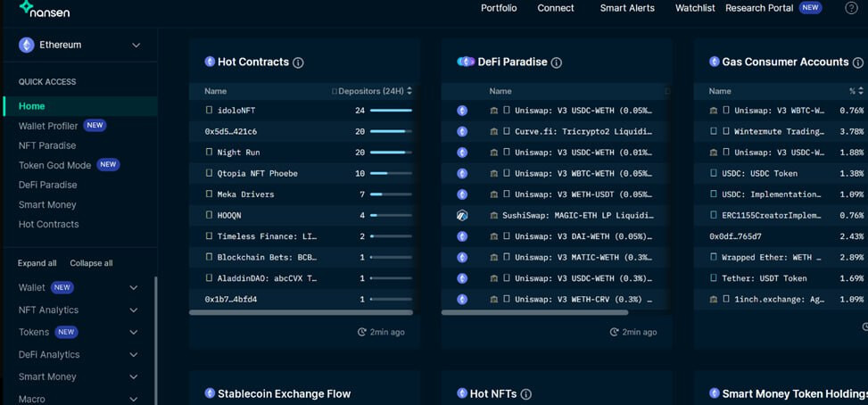Click info icon next to Hot Contracts
Image resolution: width=868 pixels, height=405 pixels.
click(298, 62)
